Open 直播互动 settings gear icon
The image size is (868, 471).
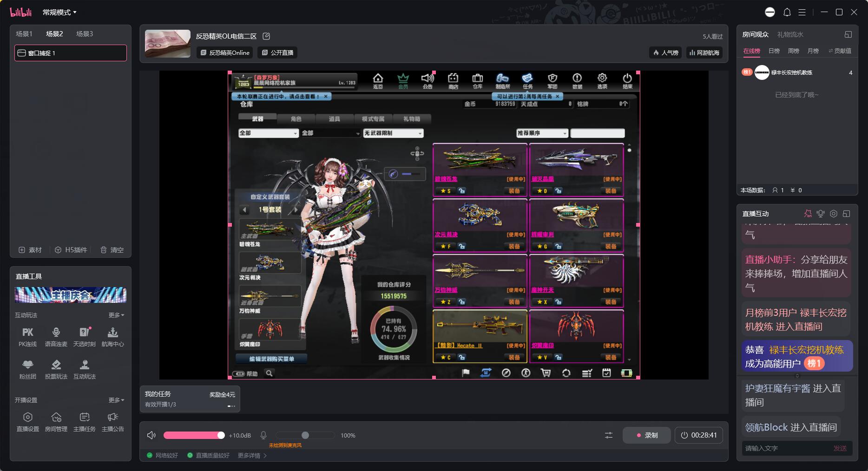click(833, 214)
